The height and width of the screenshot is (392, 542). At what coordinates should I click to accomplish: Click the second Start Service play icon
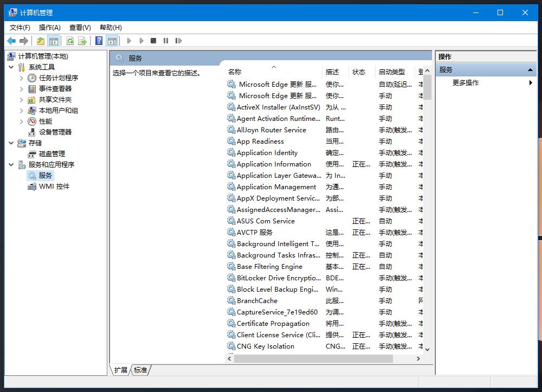141,41
